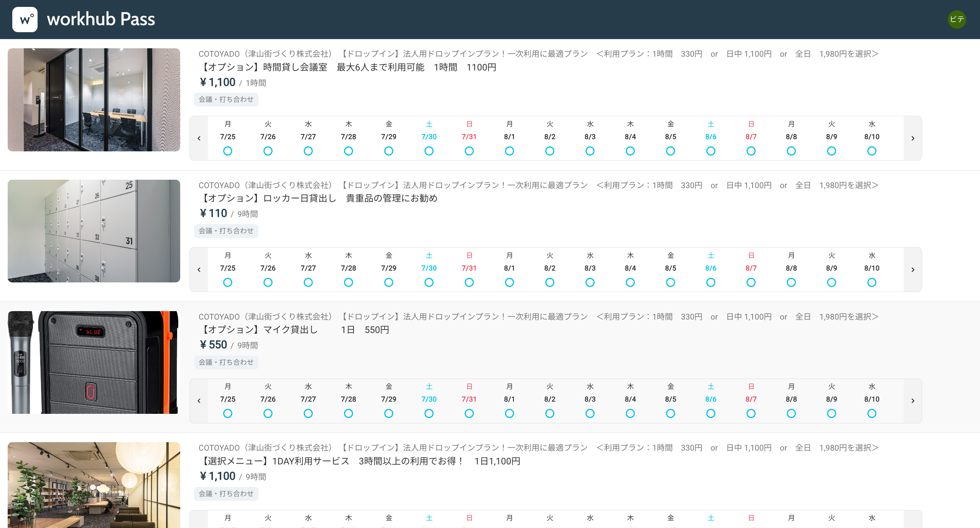Select 8/1 availability on the meeting room calendar

pos(509,151)
